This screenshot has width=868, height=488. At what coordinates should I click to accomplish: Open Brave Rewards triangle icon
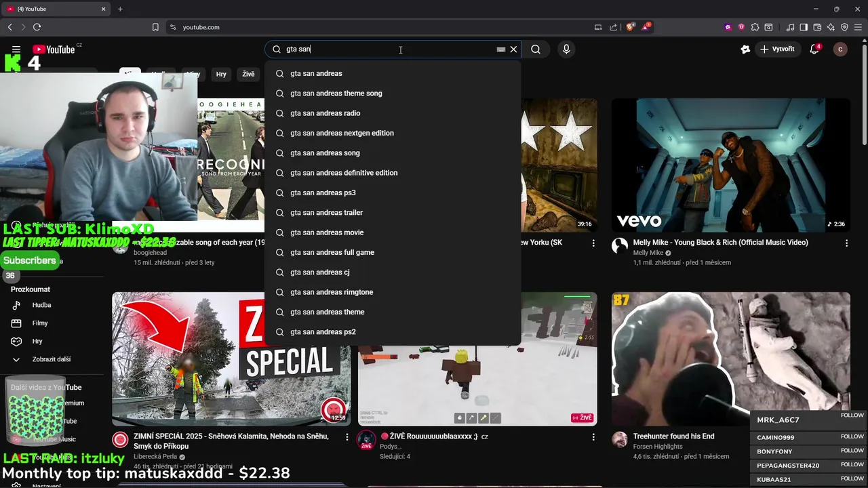tap(646, 27)
